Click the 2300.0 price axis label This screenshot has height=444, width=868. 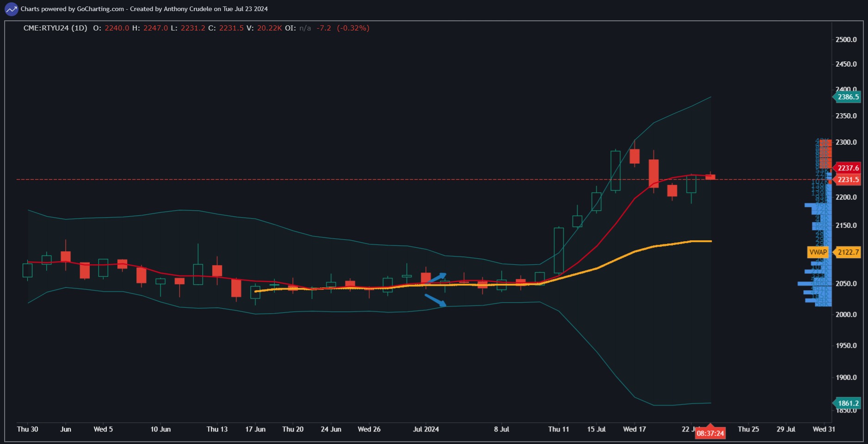846,142
